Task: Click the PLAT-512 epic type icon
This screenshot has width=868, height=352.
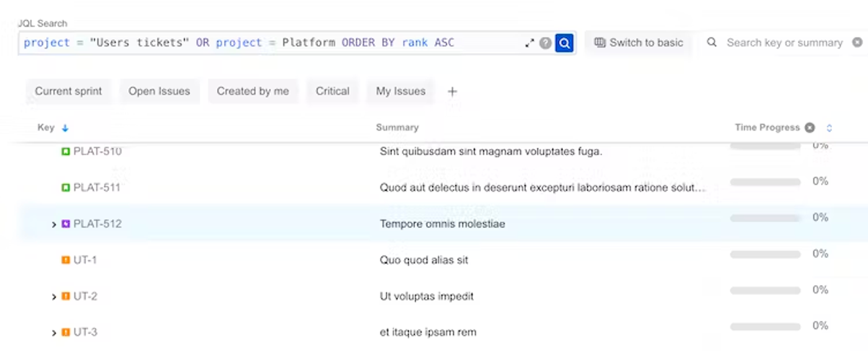Action: coord(66,224)
